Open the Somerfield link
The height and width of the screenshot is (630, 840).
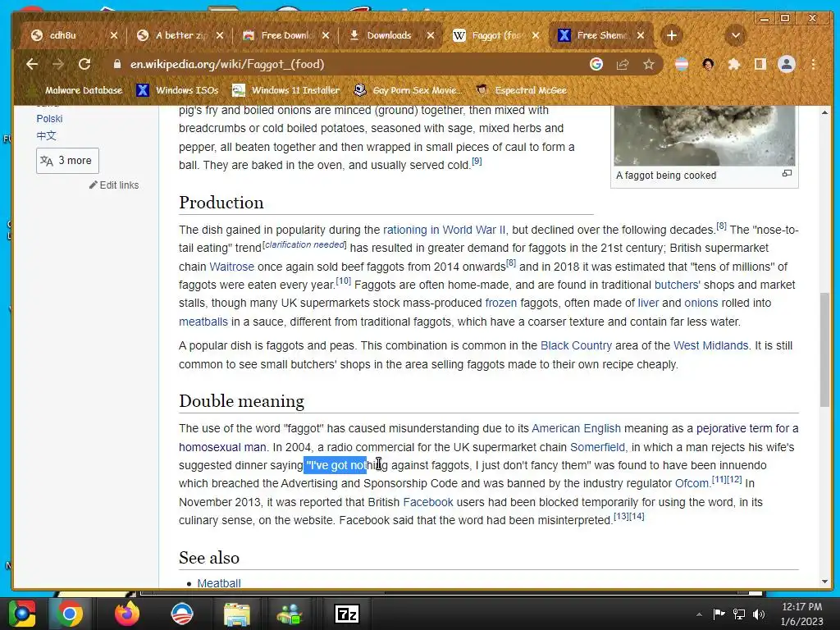pos(597,447)
